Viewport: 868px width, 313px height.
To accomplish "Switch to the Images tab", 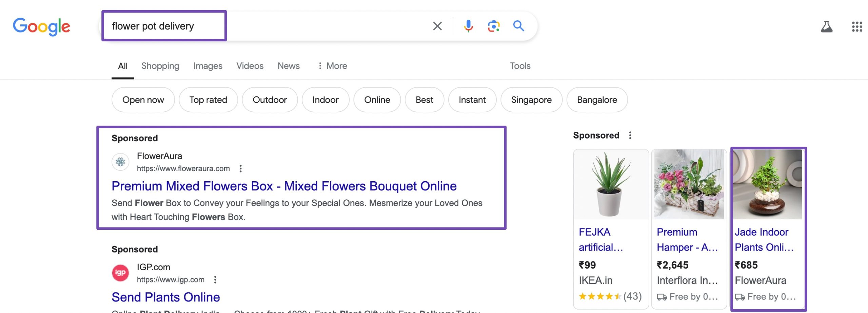I will [x=208, y=66].
